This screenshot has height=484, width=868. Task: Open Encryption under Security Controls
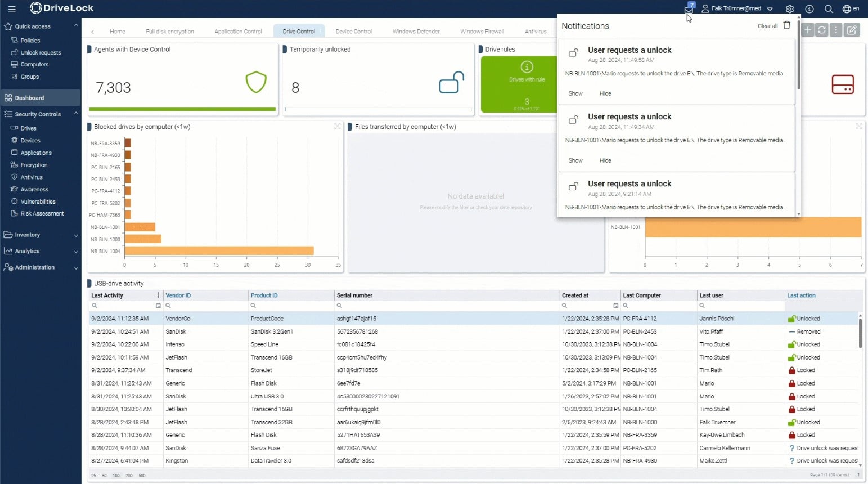[x=34, y=165]
